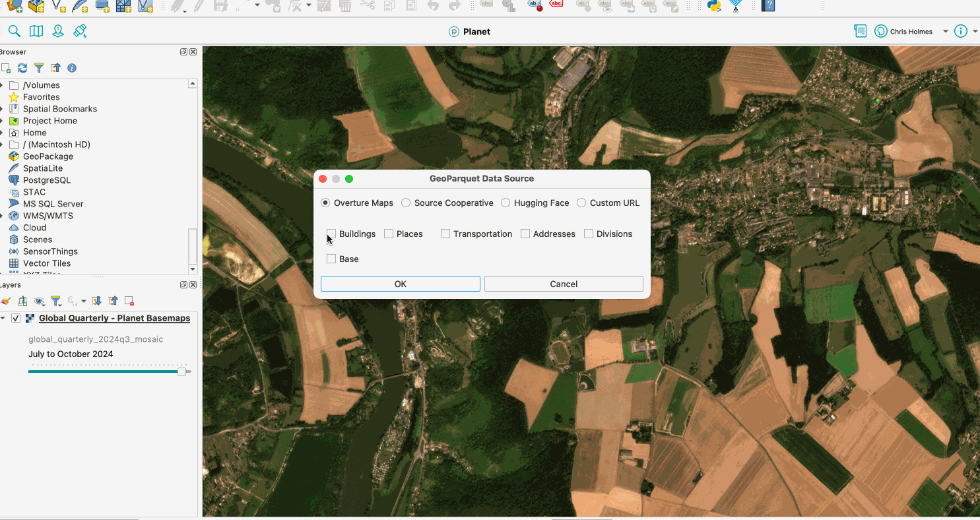Close the Layers panel
Viewport: 980px width, 520px height.
[x=193, y=284]
